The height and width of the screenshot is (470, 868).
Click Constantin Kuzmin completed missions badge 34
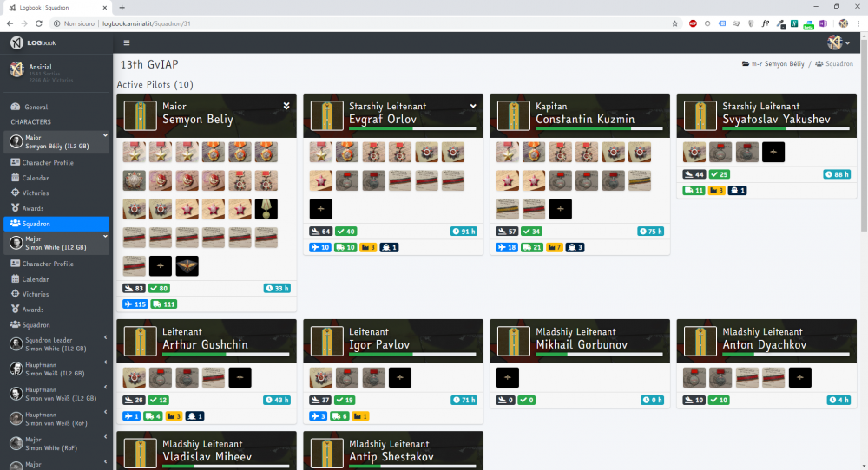click(x=531, y=232)
